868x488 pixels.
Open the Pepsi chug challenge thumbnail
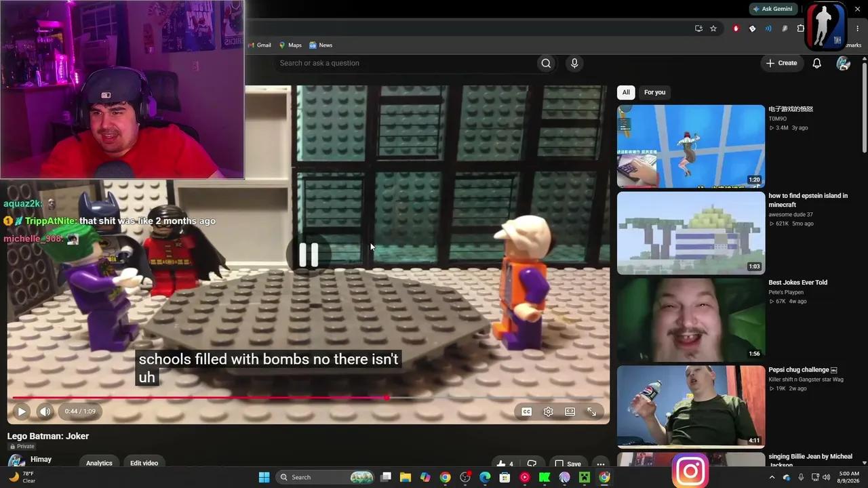pyautogui.click(x=690, y=407)
